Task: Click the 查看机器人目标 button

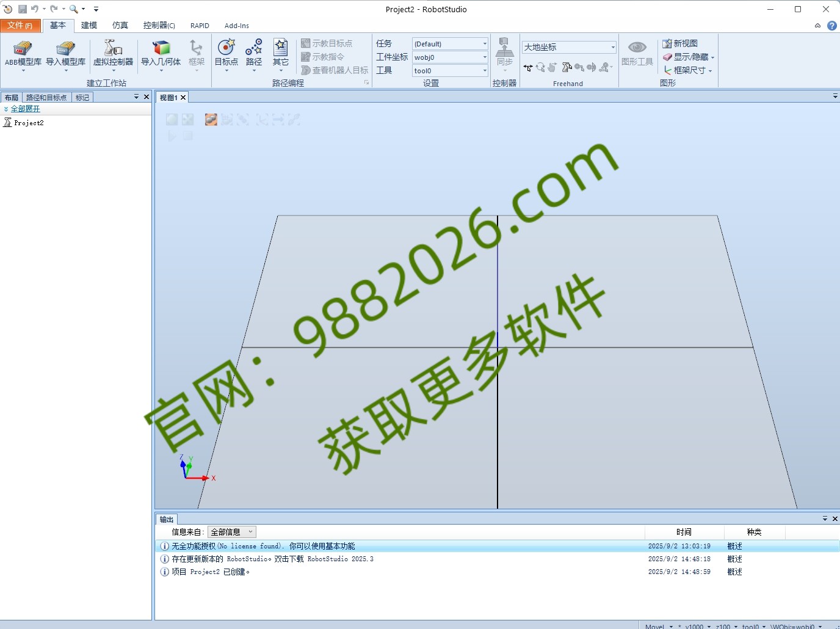Action: (335, 70)
